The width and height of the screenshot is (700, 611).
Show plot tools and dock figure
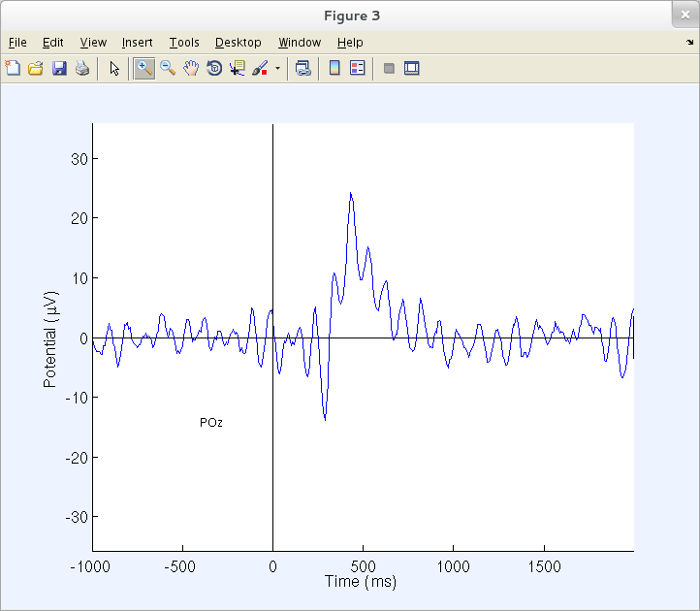coord(412,69)
